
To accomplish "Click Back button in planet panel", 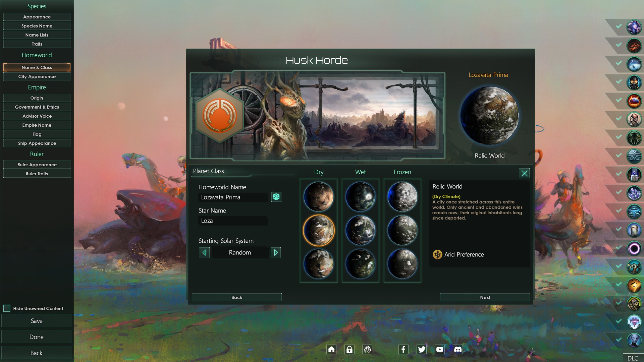I will pyautogui.click(x=237, y=297).
